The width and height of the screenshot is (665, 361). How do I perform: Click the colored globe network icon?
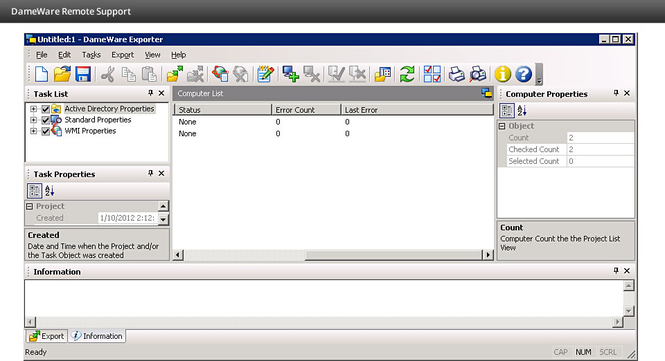point(220,74)
